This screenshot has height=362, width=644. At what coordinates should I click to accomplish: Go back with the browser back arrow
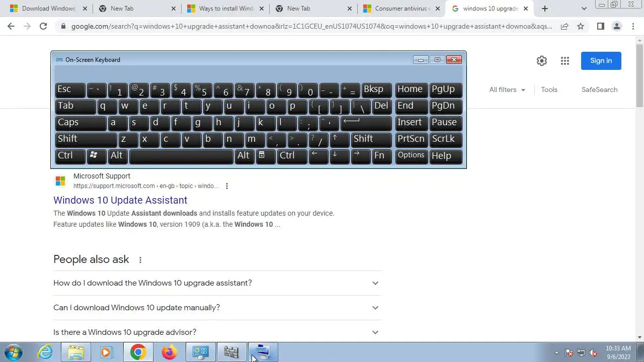[x=11, y=26]
